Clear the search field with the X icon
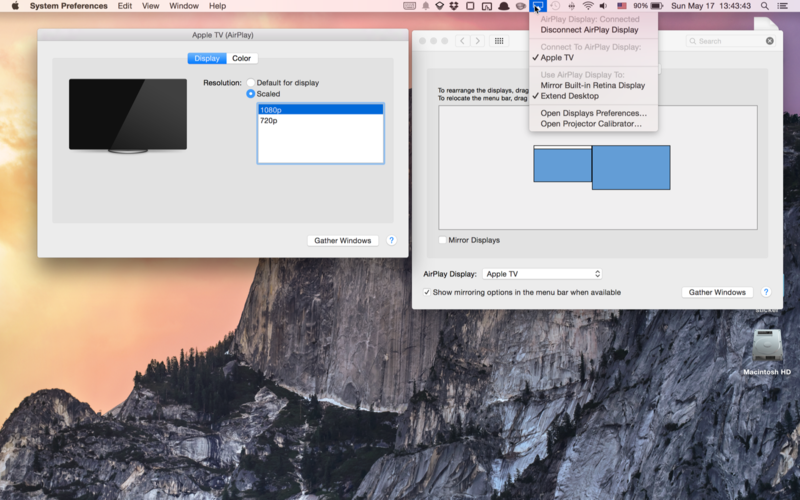This screenshot has height=500, width=800. [x=769, y=41]
